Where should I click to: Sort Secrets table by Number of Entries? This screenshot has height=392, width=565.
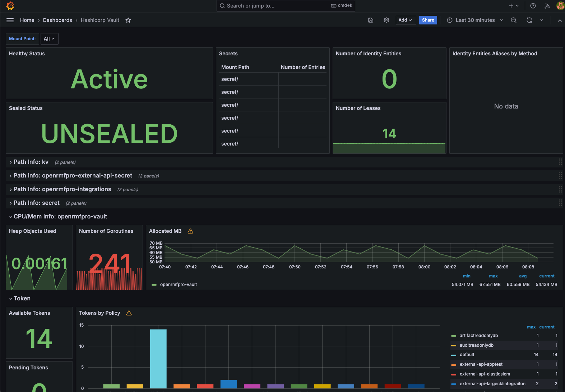[303, 67]
